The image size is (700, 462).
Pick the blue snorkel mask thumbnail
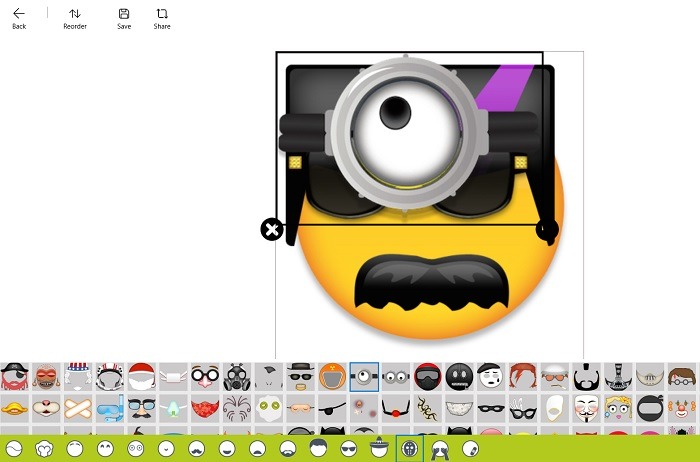click(110, 408)
